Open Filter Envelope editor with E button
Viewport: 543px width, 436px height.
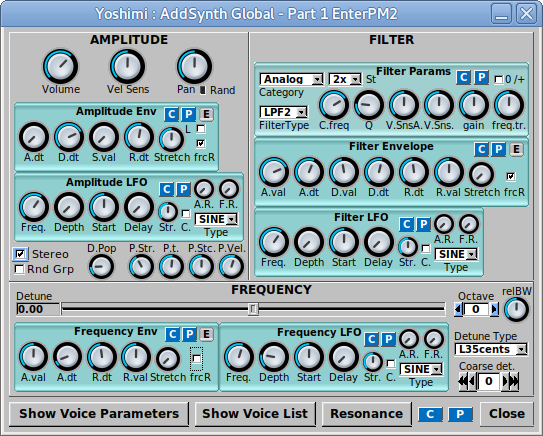516,149
